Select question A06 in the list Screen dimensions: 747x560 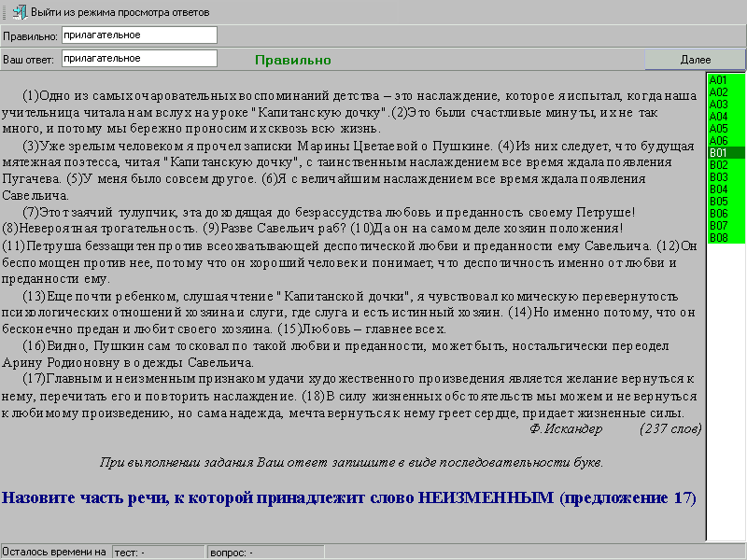tap(726, 141)
